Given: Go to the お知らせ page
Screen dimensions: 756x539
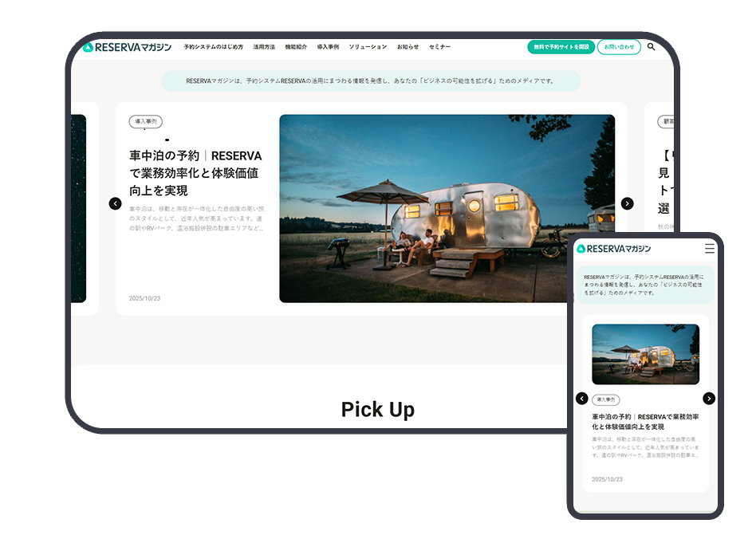Looking at the screenshot, I should pos(408,47).
